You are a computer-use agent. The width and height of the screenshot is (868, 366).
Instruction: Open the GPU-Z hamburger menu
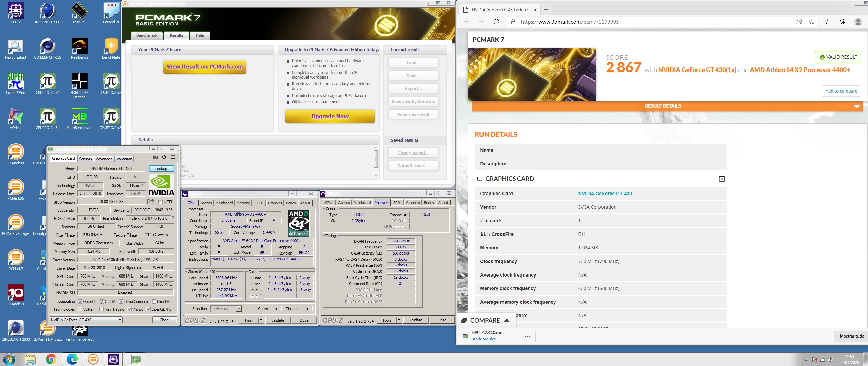173,157
